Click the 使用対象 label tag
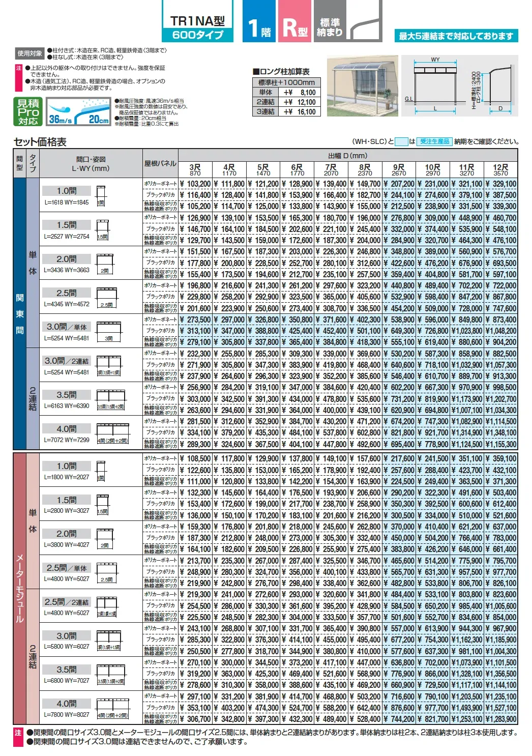The width and height of the screenshot is (532, 756). coord(30,53)
